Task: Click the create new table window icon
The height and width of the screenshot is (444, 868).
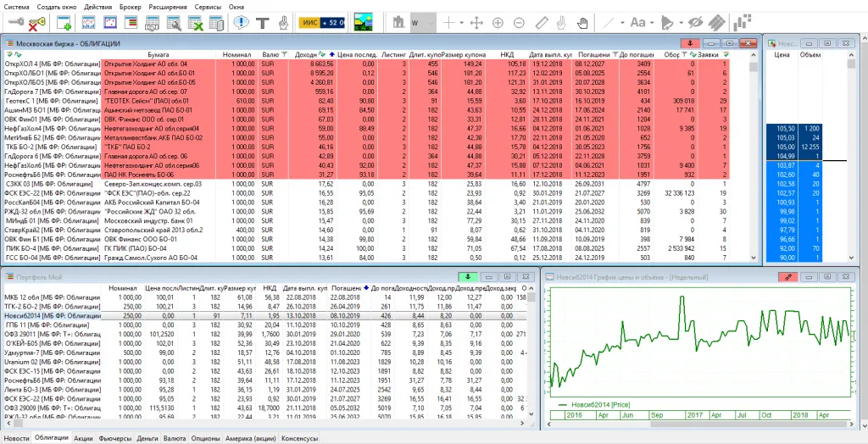Action: (64, 23)
